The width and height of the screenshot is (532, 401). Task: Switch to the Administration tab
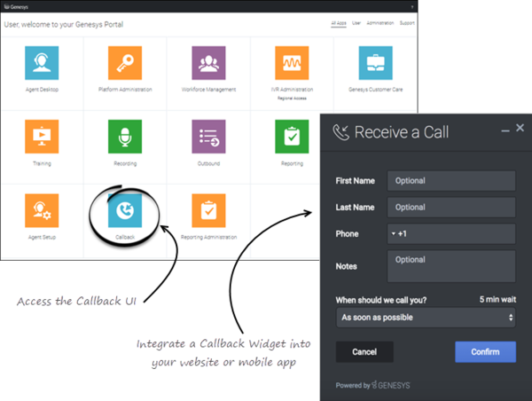pos(380,23)
